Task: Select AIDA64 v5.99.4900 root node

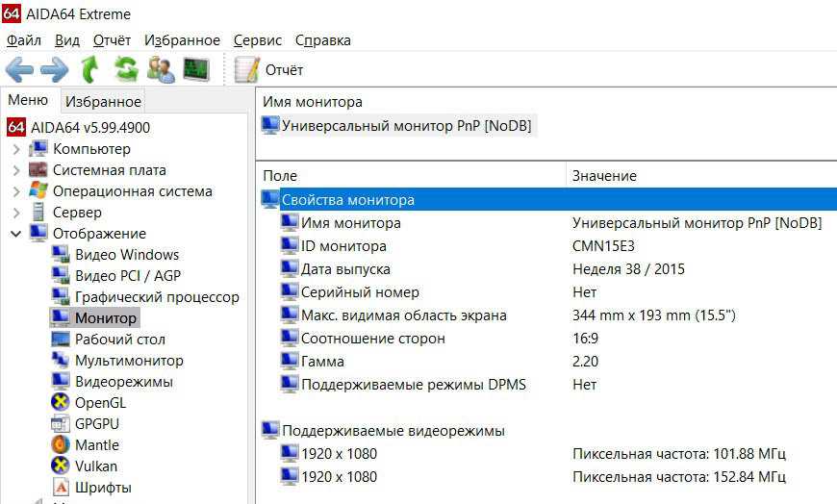Action: click(x=90, y=128)
